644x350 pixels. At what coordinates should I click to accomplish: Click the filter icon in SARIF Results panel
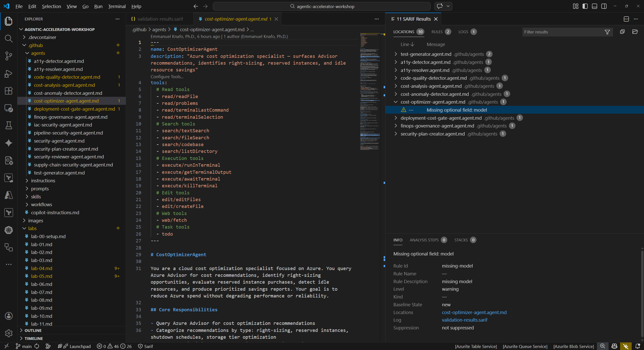click(x=608, y=32)
